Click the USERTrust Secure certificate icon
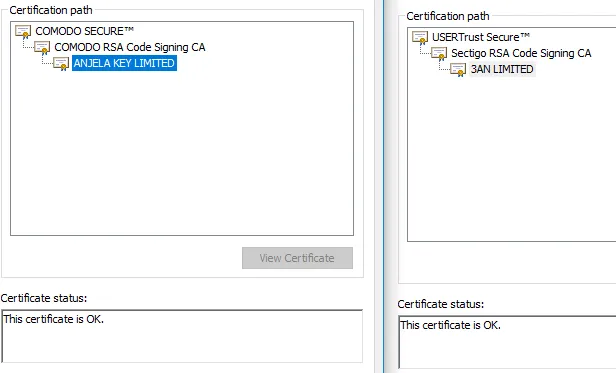This screenshot has width=616, height=373. coord(420,37)
